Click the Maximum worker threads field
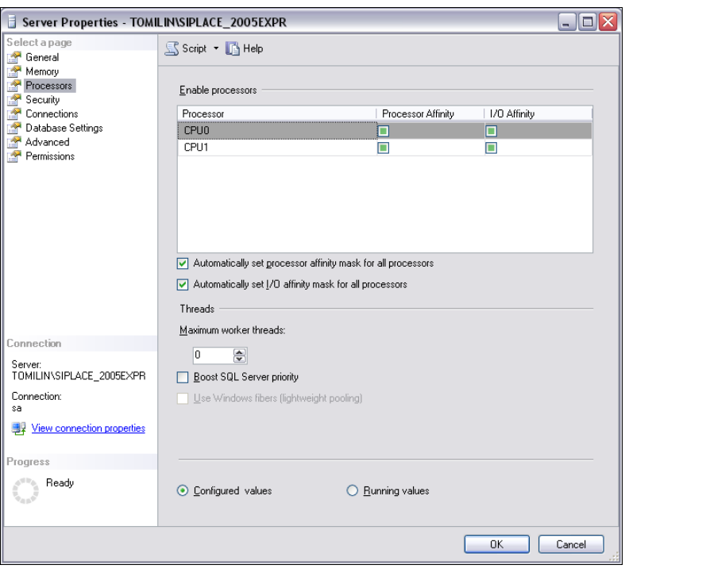Image resolution: width=710 pixels, height=588 pixels. coord(213,355)
